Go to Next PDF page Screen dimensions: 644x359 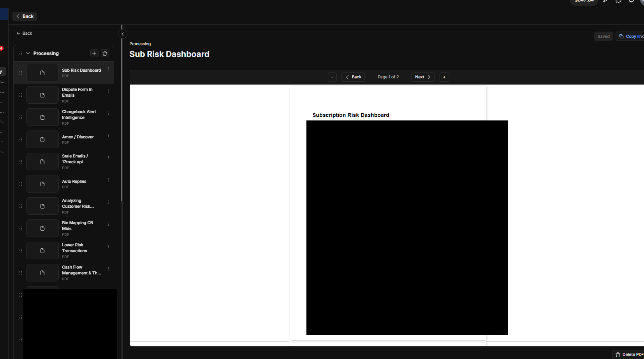tap(423, 77)
